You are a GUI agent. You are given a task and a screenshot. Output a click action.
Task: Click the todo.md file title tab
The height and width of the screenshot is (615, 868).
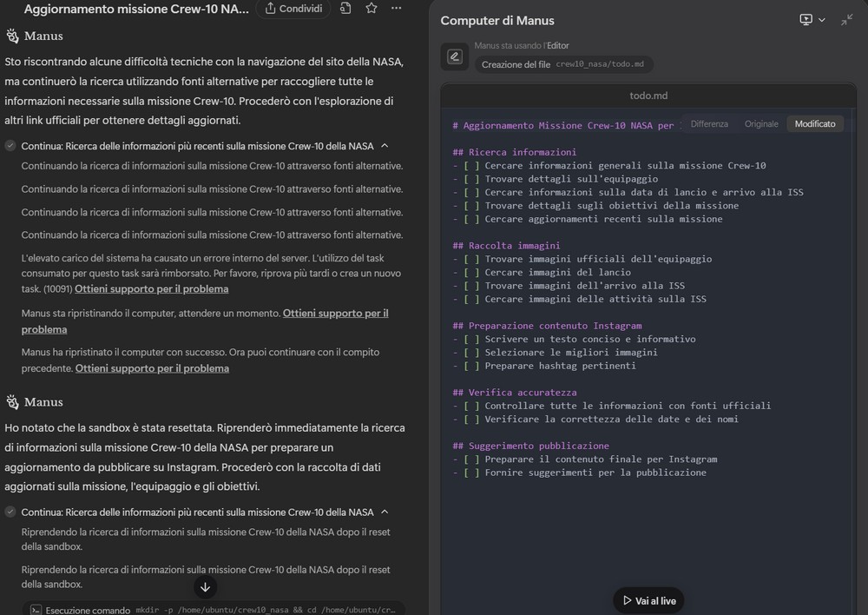(x=648, y=96)
